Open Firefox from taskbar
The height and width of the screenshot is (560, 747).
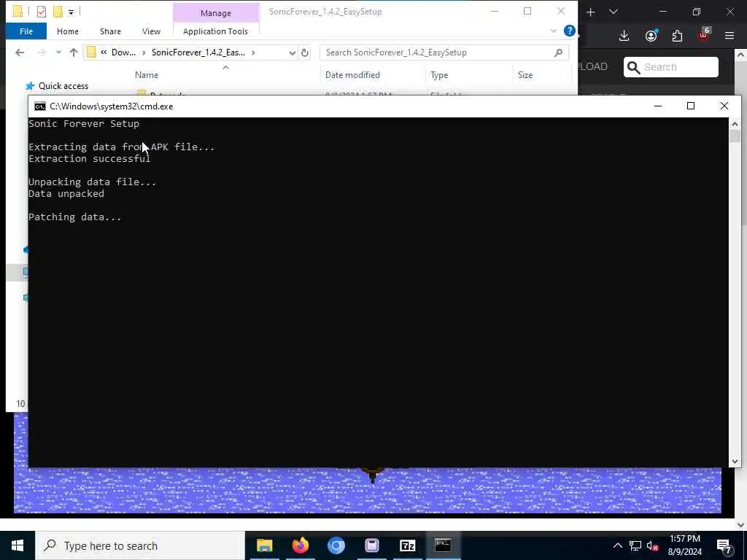pos(300,545)
